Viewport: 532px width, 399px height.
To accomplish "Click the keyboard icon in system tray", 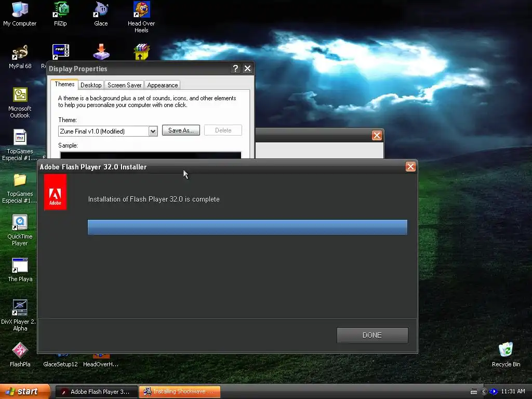I will click(474, 392).
